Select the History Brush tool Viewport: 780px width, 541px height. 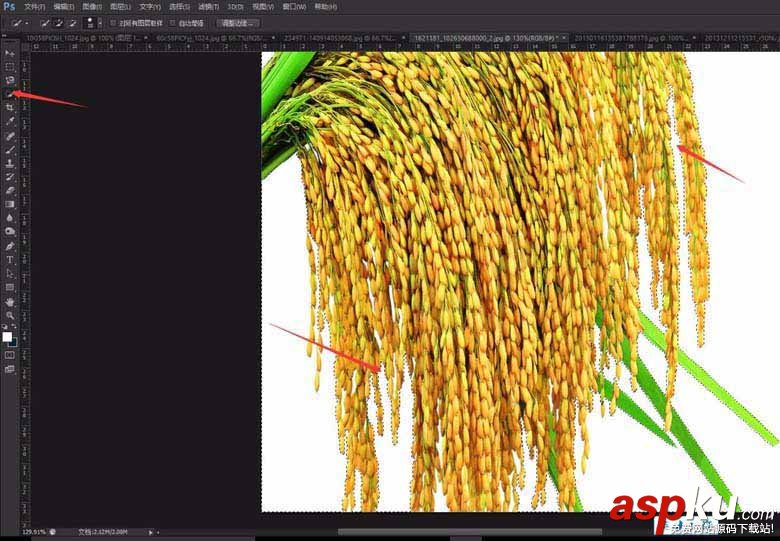(9, 177)
